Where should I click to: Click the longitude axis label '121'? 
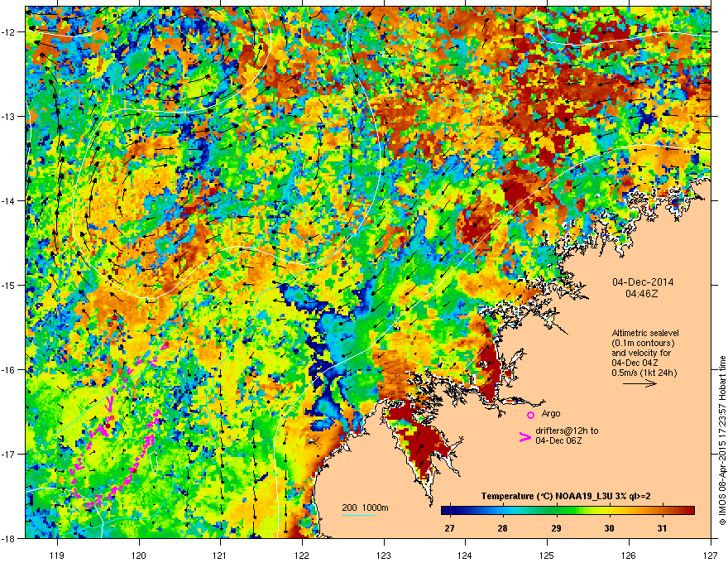[x=220, y=555]
